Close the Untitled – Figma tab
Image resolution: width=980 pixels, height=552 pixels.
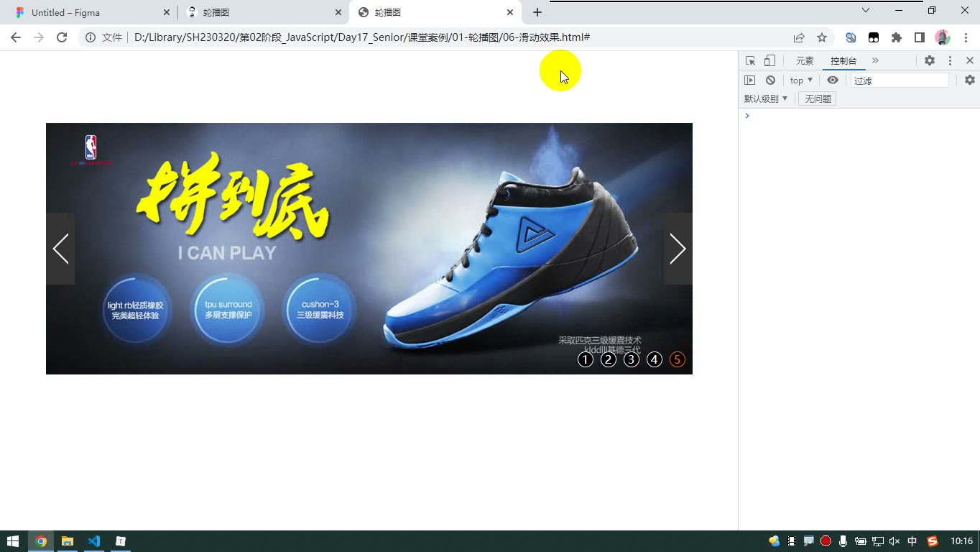[167, 12]
